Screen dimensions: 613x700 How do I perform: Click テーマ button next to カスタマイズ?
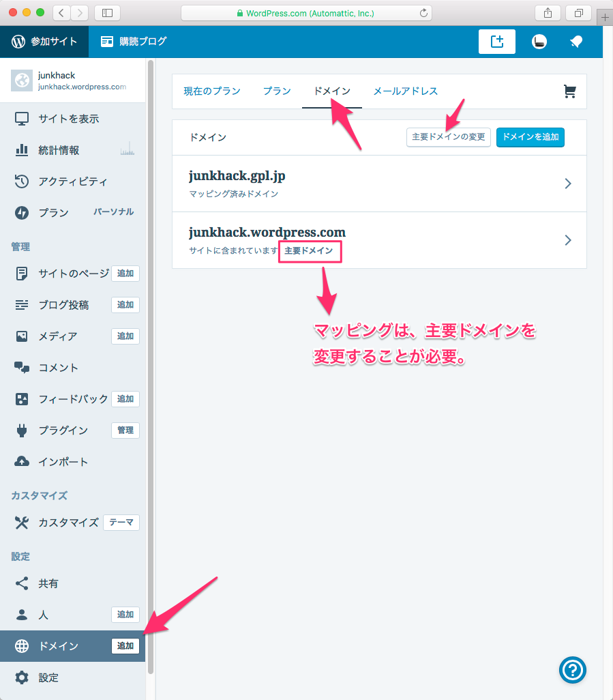coord(121,523)
